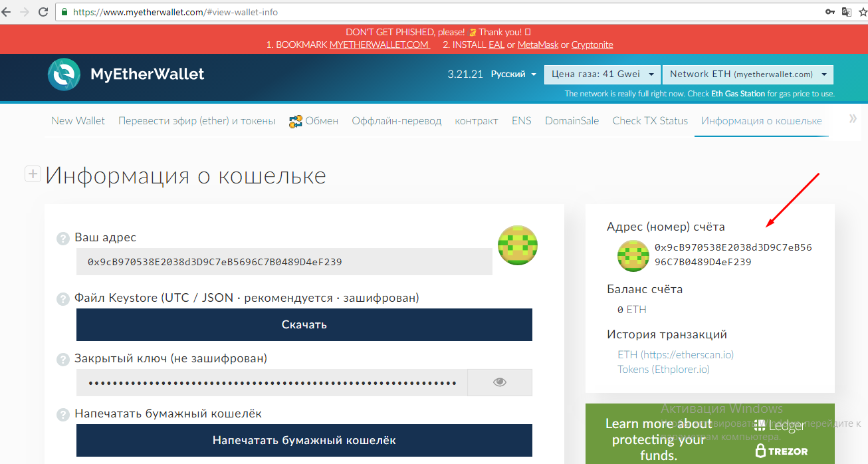Viewport: 868px width, 464px height.
Task: Reload the page with refresh icon
Action: (x=43, y=12)
